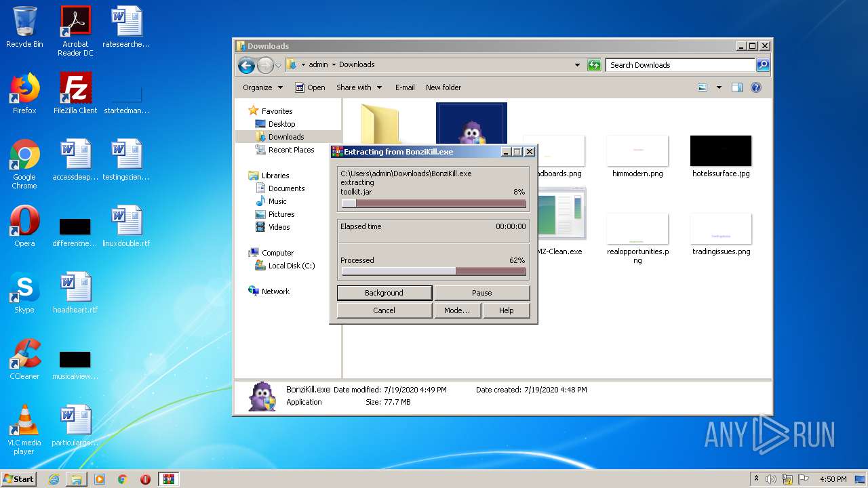Viewport: 868px width, 488px height.
Task: Click the Mode... button
Action: coord(457,310)
